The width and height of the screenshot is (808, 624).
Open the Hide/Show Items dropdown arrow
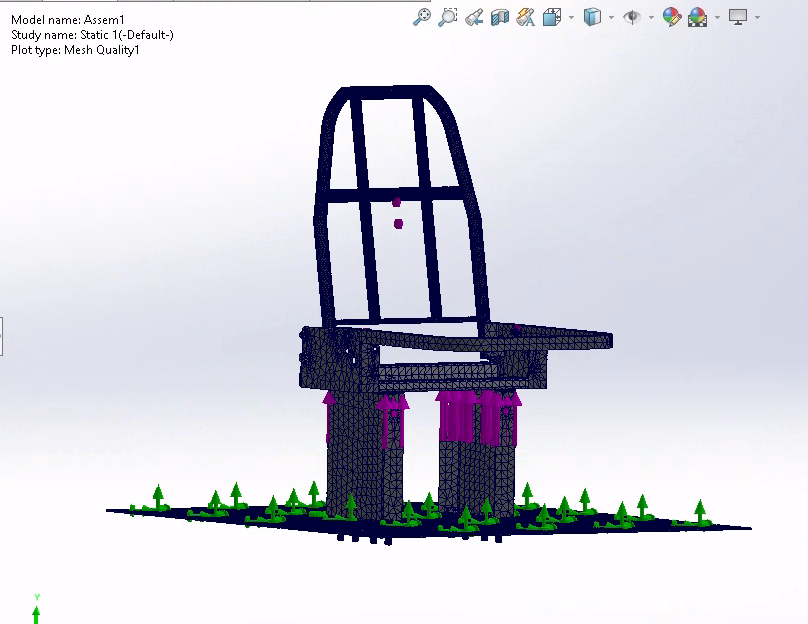[651, 17]
